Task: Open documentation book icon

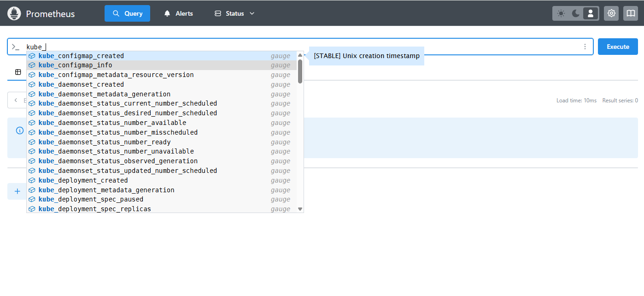Action: tap(630, 13)
